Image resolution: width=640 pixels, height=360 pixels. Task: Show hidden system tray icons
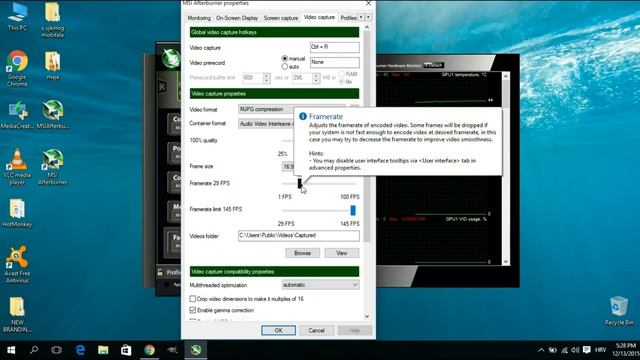(541, 350)
